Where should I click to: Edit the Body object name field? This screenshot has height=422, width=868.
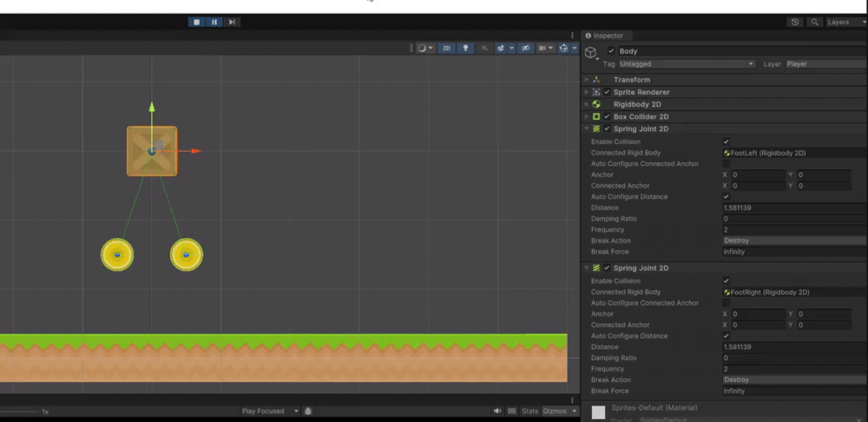(x=743, y=51)
